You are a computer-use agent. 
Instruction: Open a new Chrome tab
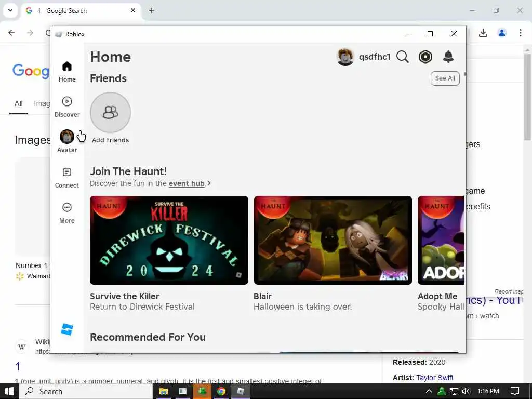152,10
